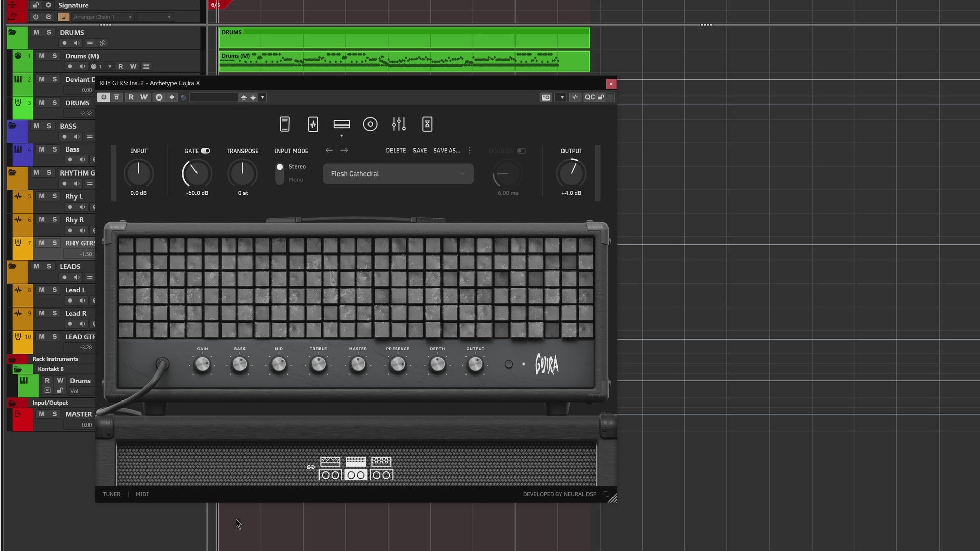The width and height of the screenshot is (980, 551).
Task: Open the Flesh Cathedral preset dropdown
Action: (x=398, y=174)
